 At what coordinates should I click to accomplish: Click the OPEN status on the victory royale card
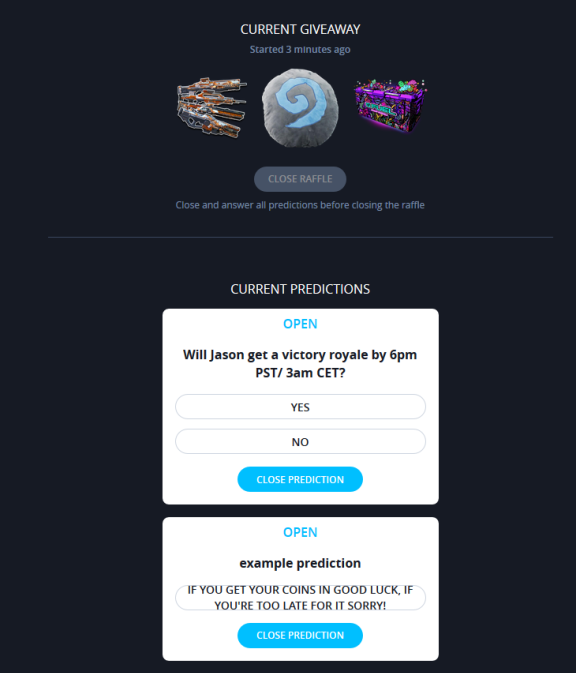pyautogui.click(x=300, y=324)
